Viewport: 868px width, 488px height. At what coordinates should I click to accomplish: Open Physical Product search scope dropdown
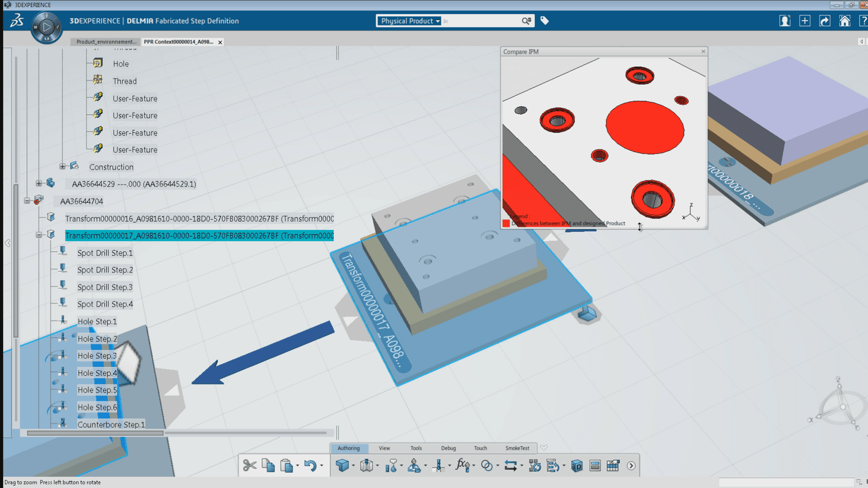(410, 21)
